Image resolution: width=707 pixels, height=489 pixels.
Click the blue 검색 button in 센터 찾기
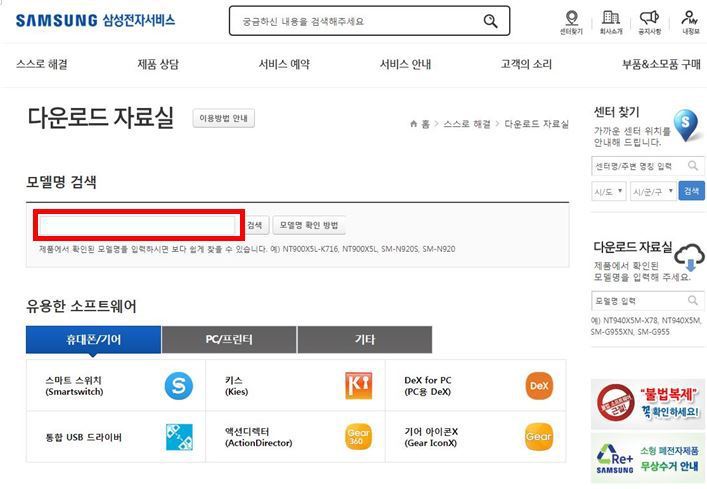click(x=691, y=191)
